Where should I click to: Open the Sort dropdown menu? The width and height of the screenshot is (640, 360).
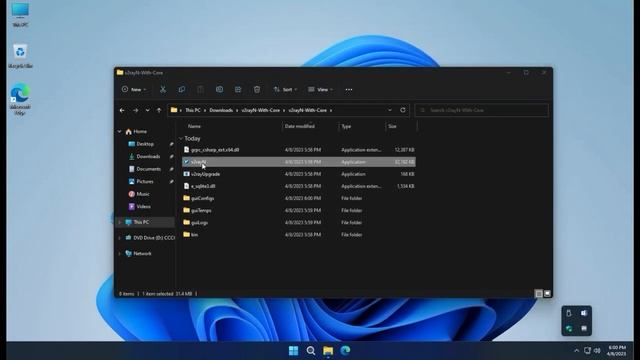(x=285, y=89)
